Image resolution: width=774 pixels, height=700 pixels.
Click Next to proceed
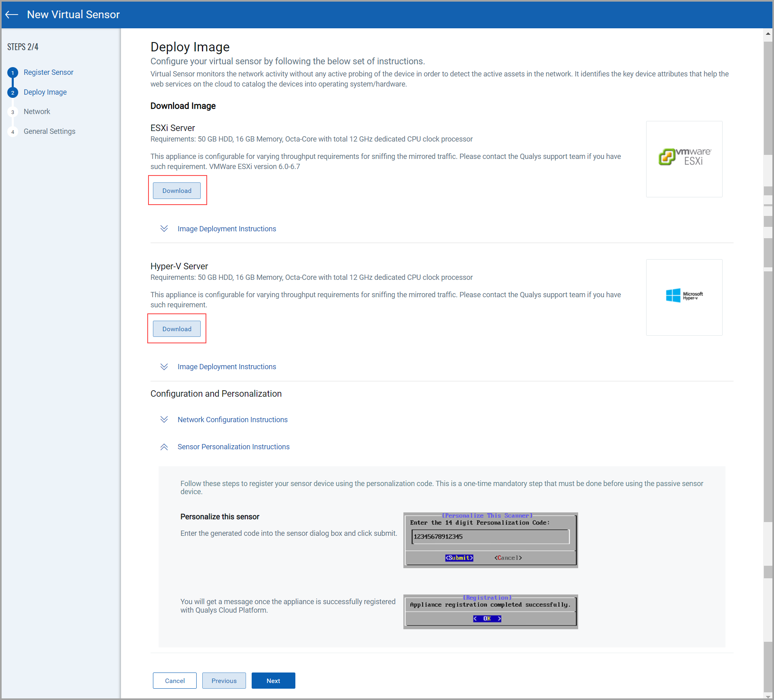273,681
